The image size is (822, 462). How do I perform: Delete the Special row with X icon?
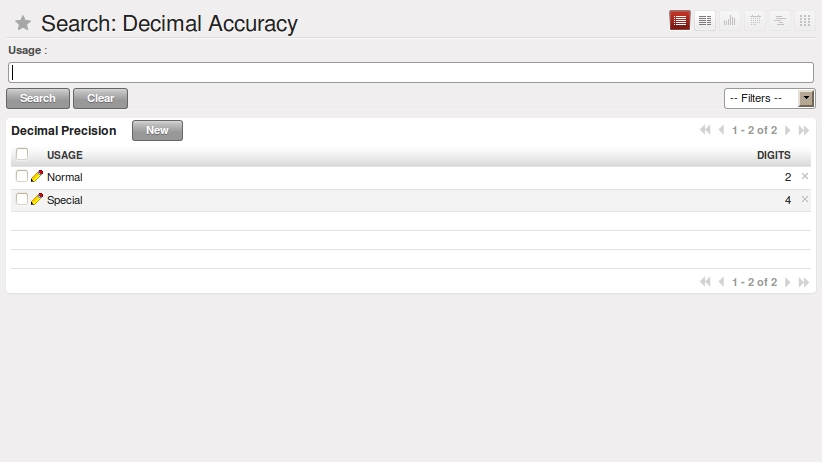pyautogui.click(x=805, y=199)
